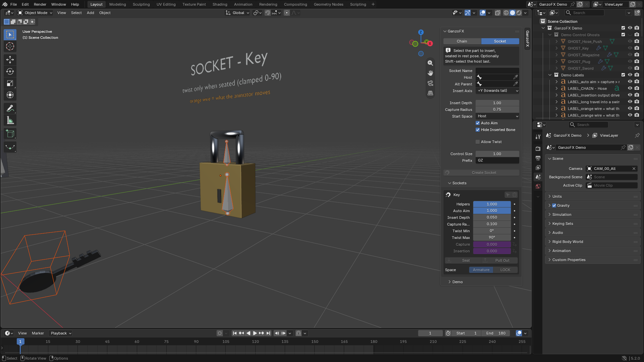Image resolution: width=644 pixels, height=362 pixels.
Task: Expand the Rigid Body World panel
Action: [x=568, y=242]
